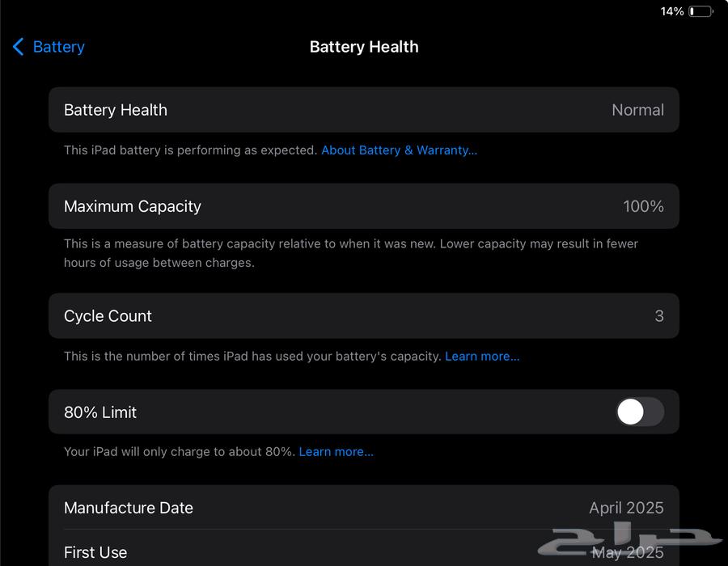The width and height of the screenshot is (728, 566).
Task: Open Learn more link under 80% Limit
Action: (336, 452)
